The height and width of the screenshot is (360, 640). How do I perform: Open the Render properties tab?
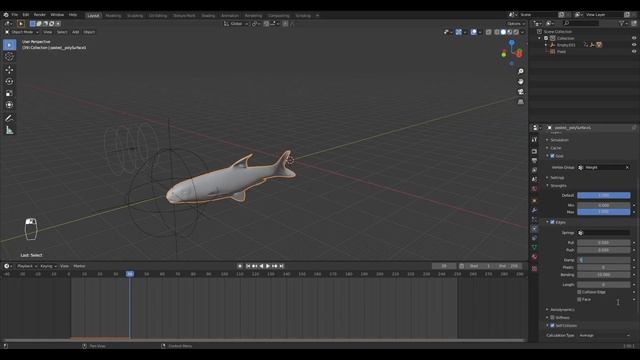pos(534,151)
